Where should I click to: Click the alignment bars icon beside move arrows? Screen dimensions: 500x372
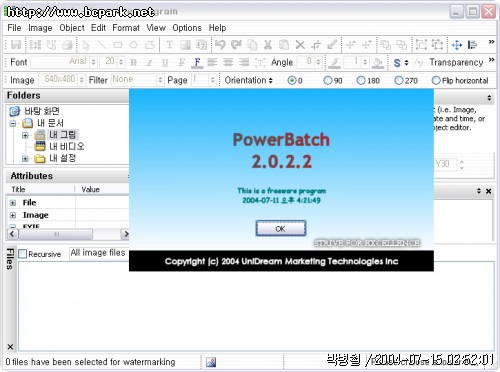click(x=472, y=45)
